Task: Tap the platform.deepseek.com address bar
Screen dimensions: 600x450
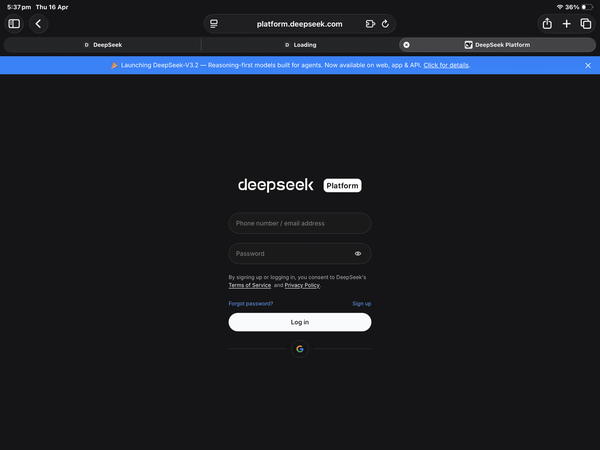Action: tap(300, 24)
